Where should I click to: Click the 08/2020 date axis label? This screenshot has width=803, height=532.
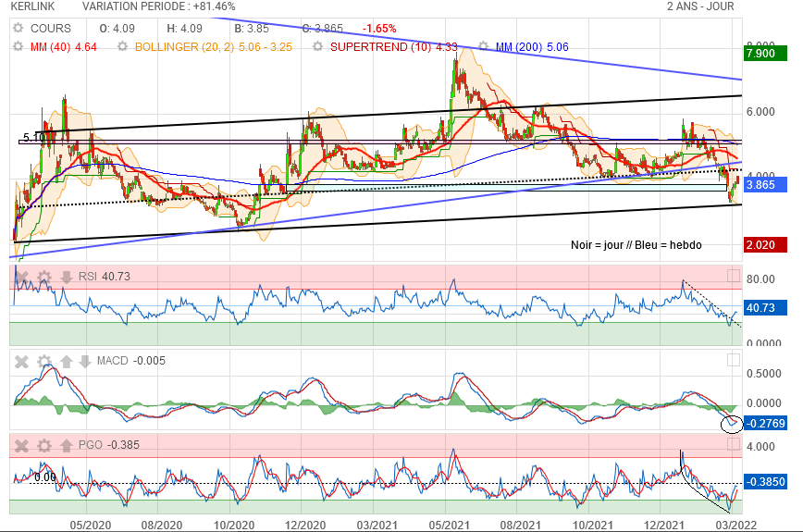[162, 525]
